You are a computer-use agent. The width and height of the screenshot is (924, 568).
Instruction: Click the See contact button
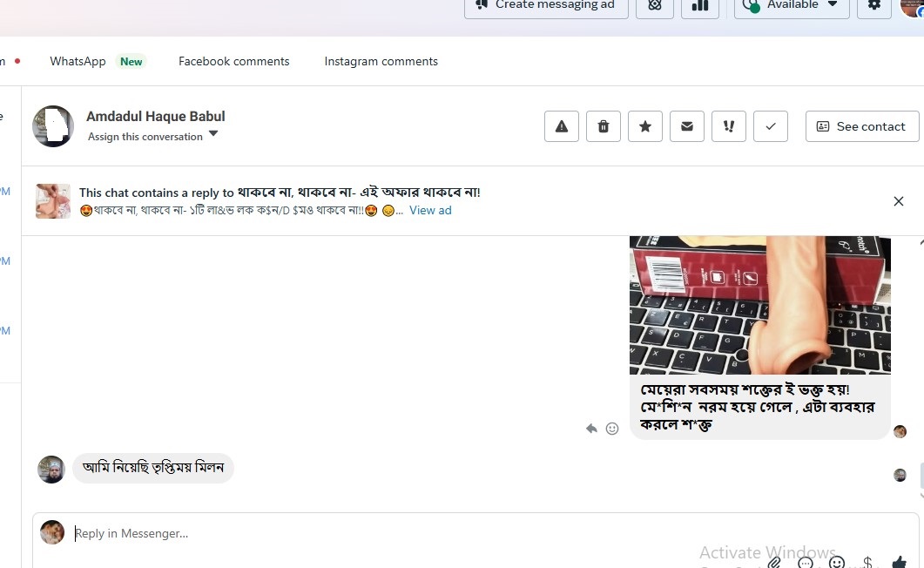pyautogui.click(x=861, y=126)
